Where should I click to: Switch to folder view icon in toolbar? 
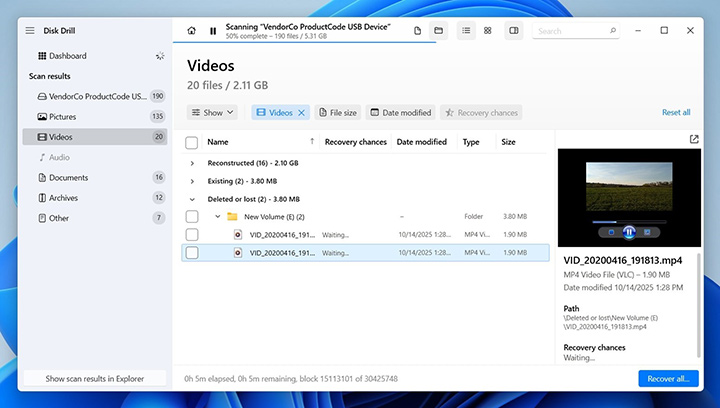click(439, 31)
